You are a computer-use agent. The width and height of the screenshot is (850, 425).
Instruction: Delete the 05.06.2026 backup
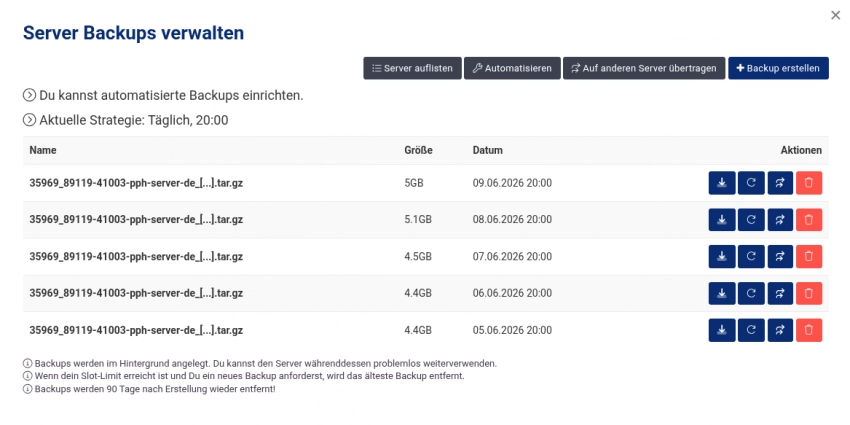coord(809,330)
